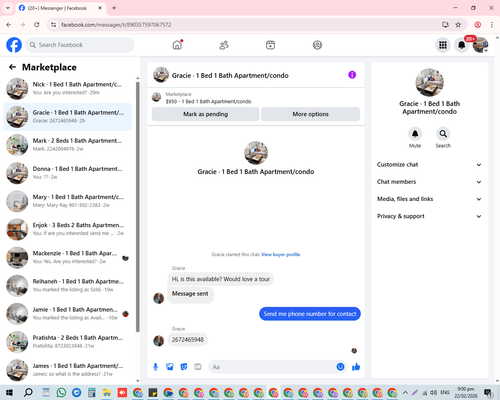Expand the Customize chat section
This screenshot has height=400, width=500.
point(429,165)
